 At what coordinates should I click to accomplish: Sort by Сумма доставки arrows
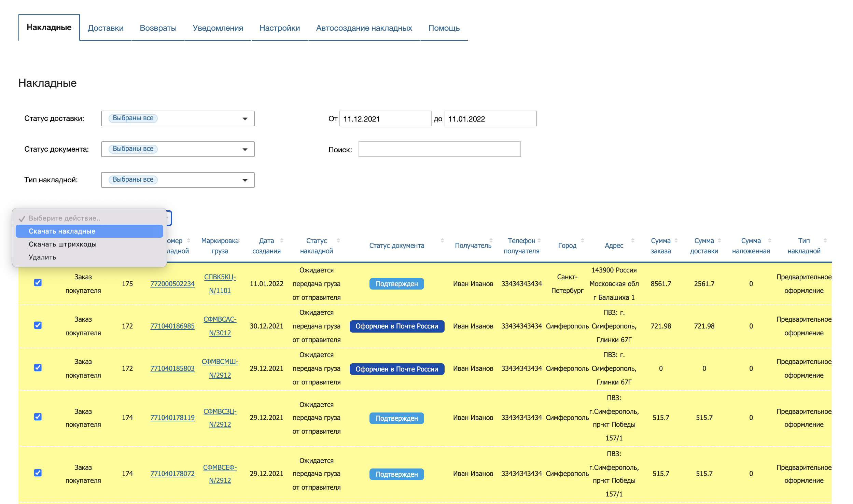(719, 241)
